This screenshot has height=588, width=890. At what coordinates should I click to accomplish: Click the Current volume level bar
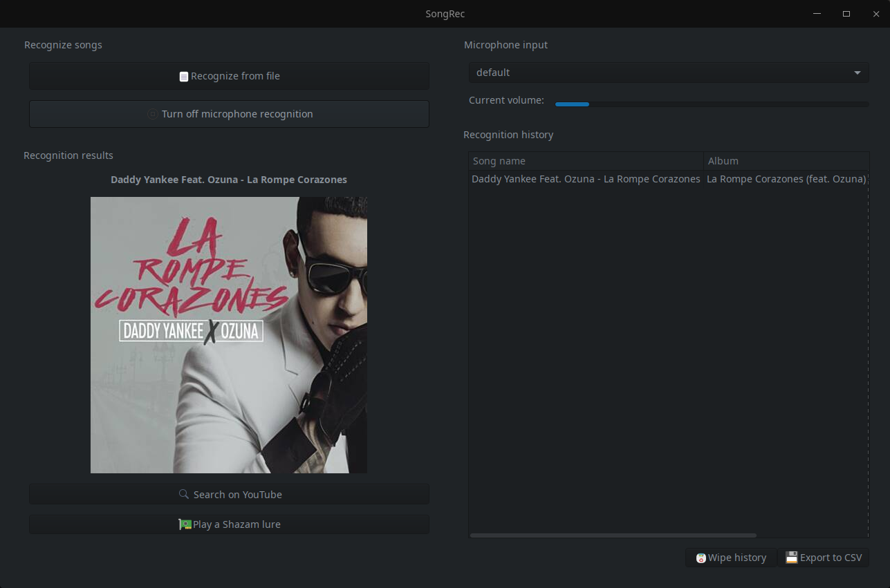[712, 104]
